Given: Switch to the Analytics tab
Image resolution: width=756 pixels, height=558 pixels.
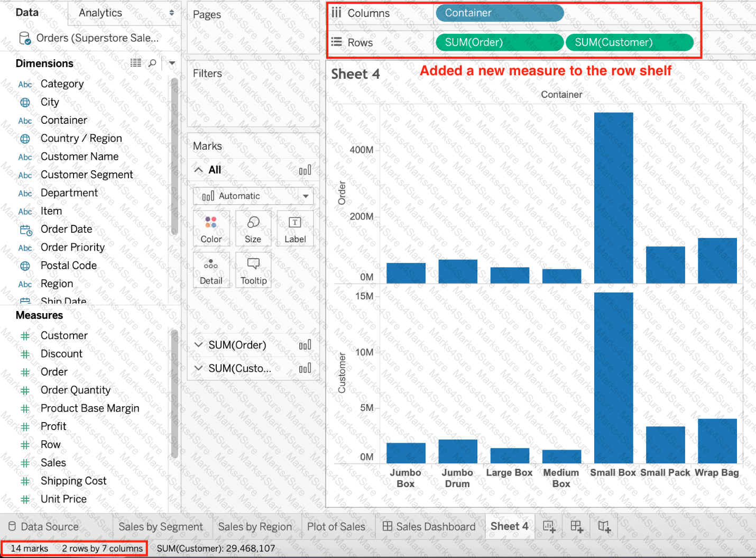Looking at the screenshot, I should click(124, 13).
